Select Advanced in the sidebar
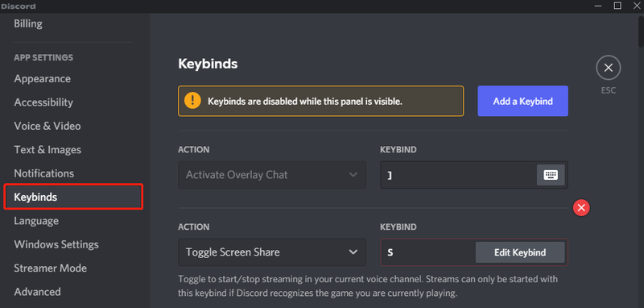Viewport: 644px width, 308px height. (x=37, y=292)
